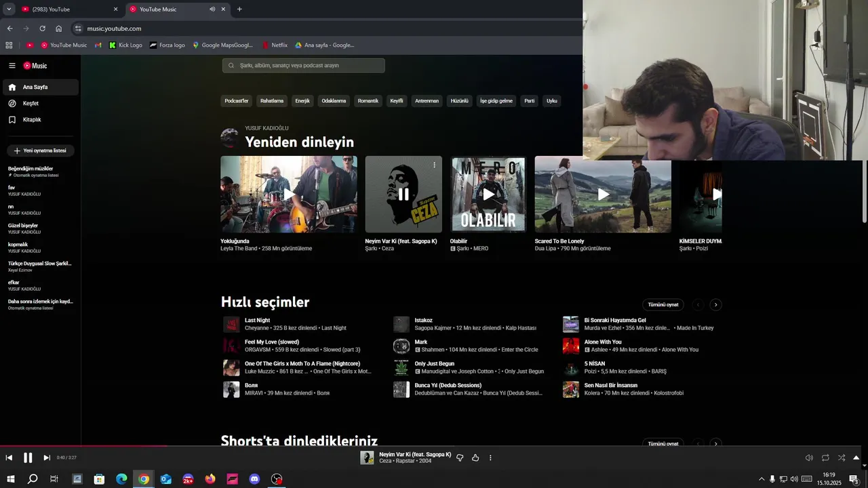Open Keşfet in the sidebar
The width and height of the screenshot is (868, 488).
40,104
